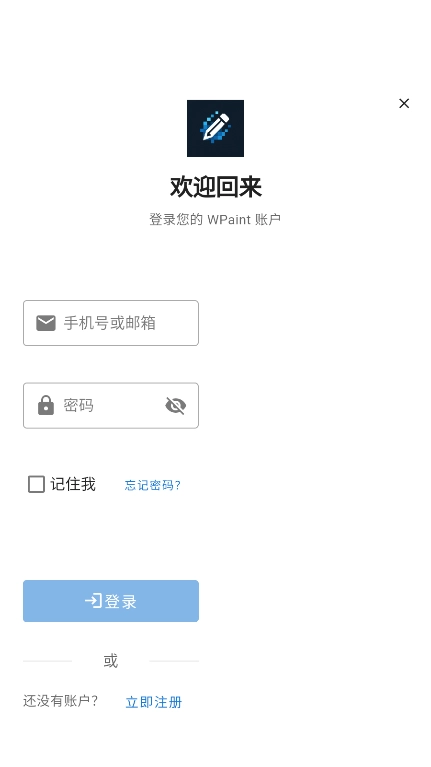Image resolution: width=431 pixels, height=767 pixels.
Task: Click the 欢迎回来 heading
Action: pyautogui.click(x=216, y=187)
